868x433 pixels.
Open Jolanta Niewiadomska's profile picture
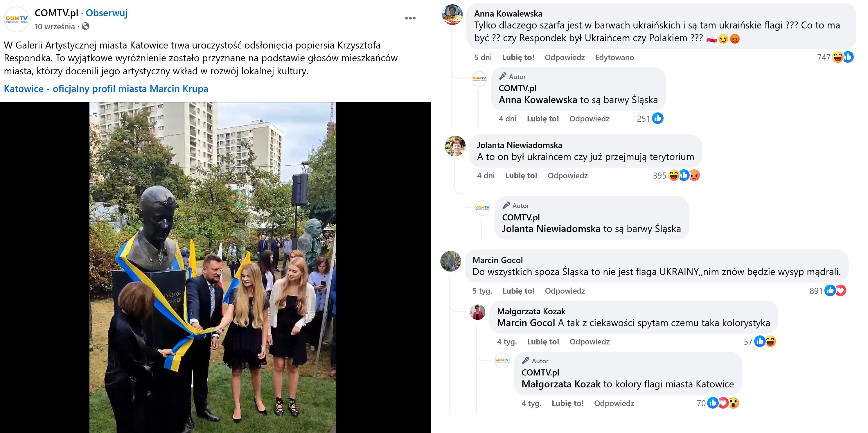tap(455, 146)
